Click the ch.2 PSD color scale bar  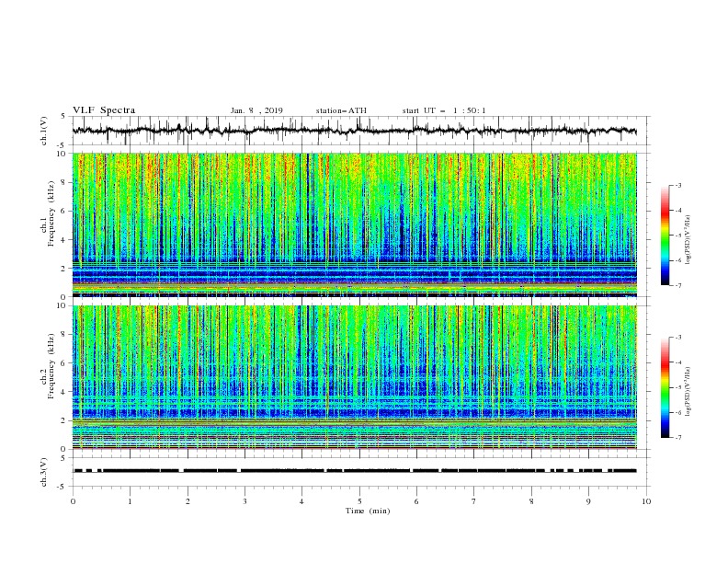click(665, 387)
